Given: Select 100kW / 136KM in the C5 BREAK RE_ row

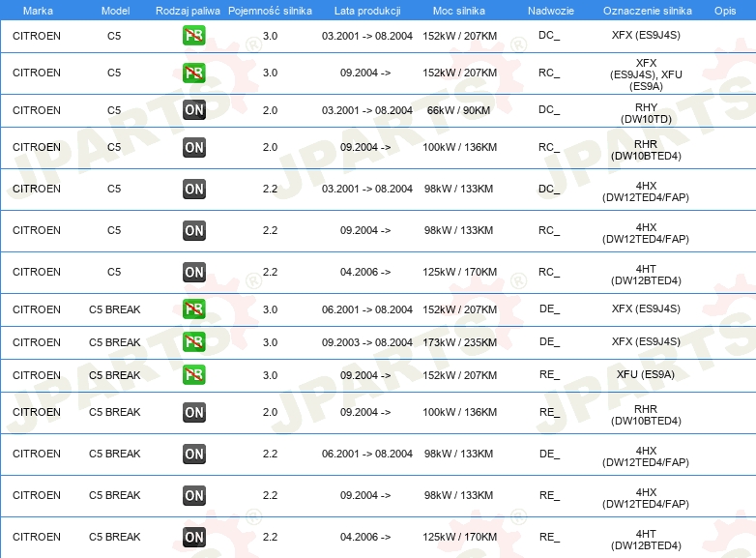Looking at the screenshot, I should (459, 412).
